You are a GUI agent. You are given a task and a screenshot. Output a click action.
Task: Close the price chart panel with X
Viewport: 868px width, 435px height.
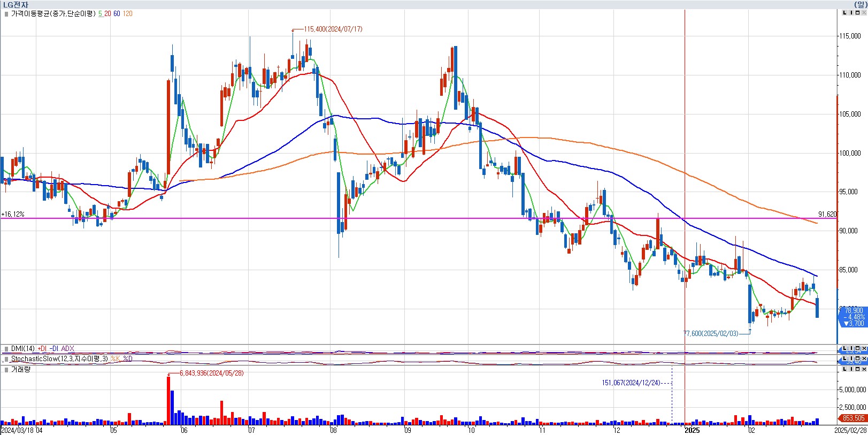point(864,12)
